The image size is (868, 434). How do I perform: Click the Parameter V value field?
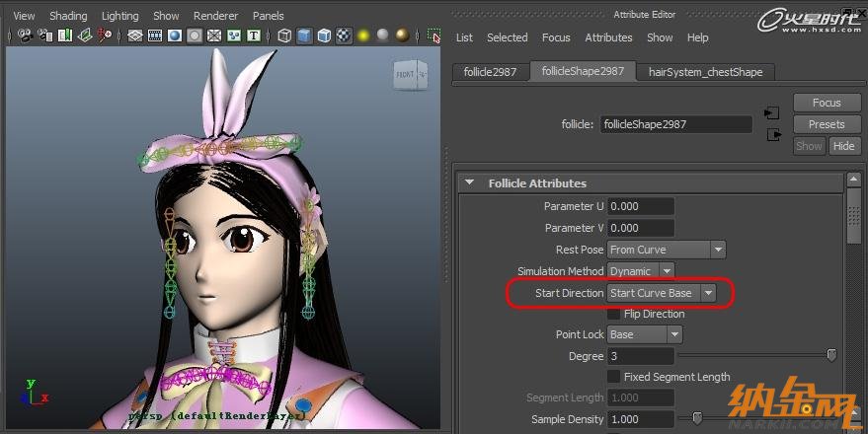pyautogui.click(x=641, y=228)
